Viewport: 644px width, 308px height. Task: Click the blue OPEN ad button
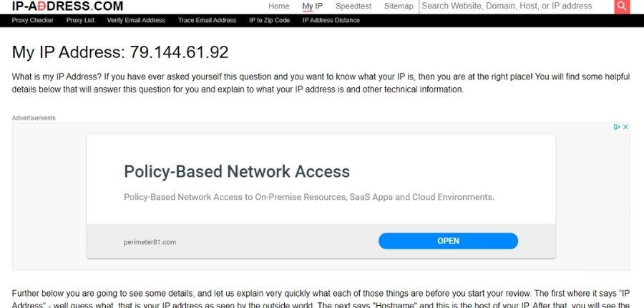[x=448, y=241]
